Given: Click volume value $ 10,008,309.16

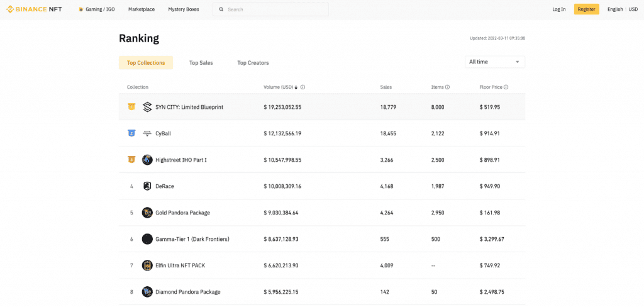Looking at the screenshot, I should click(282, 186).
